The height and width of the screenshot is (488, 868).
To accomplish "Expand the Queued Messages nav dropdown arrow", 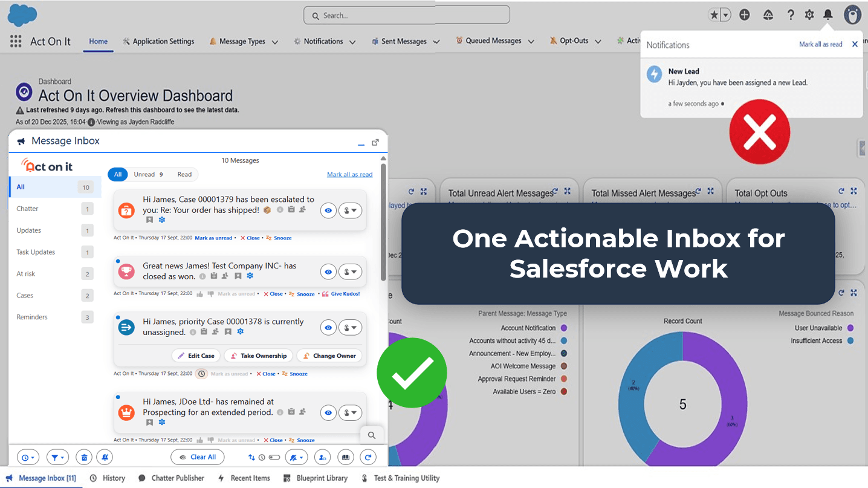I will [x=531, y=42].
